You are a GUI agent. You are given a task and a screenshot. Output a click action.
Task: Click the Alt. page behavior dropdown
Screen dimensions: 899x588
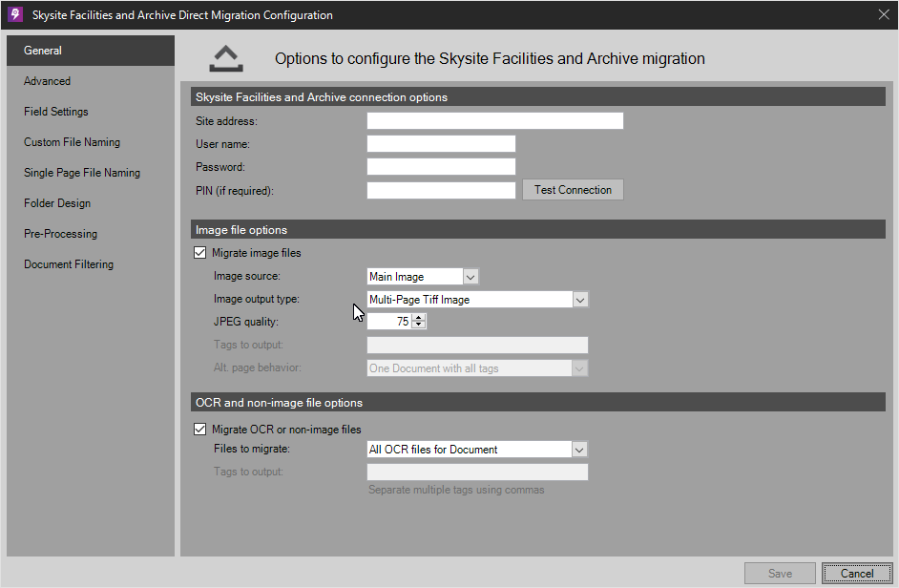click(x=477, y=368)
